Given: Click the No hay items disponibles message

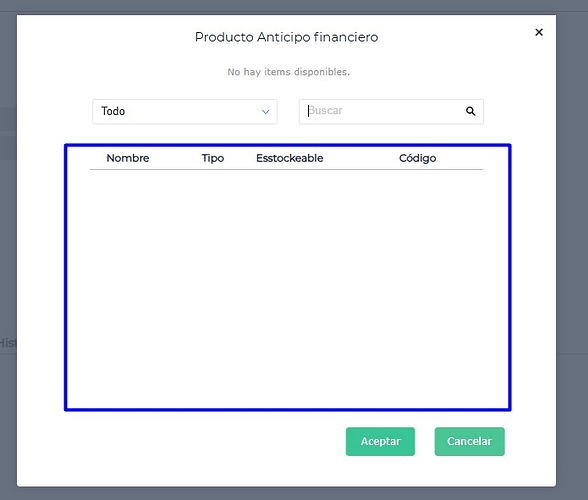Looking at the screenshot, I should [288, 72].
